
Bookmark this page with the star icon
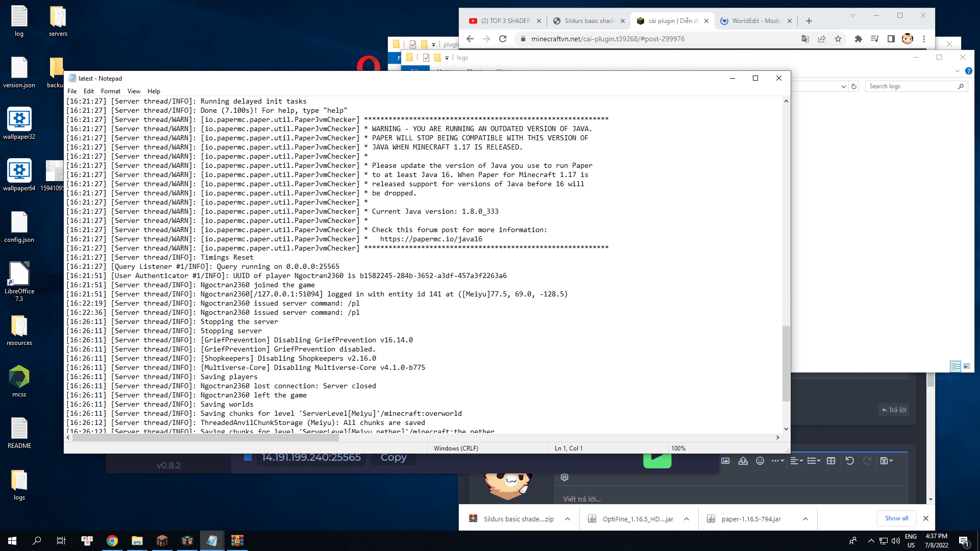click(838, 39)
